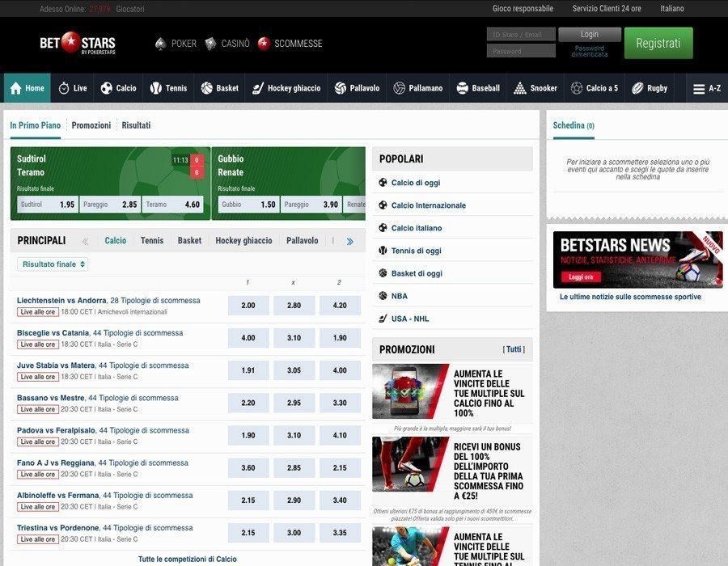Select Gubbio odds 1.50
Screen dimensions: 728x566
[x=248, y=205]
